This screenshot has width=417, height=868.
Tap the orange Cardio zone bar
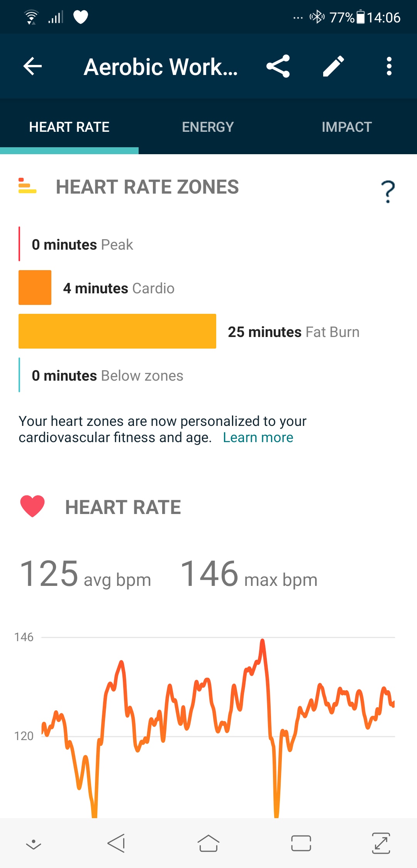(x=35, y=288)
